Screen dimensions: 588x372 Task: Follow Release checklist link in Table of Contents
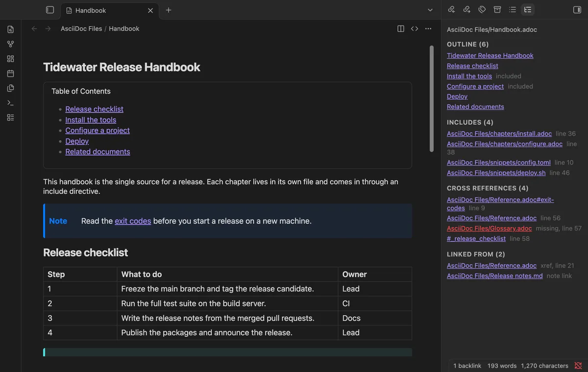pyautogui.click(x=94, y=109)
